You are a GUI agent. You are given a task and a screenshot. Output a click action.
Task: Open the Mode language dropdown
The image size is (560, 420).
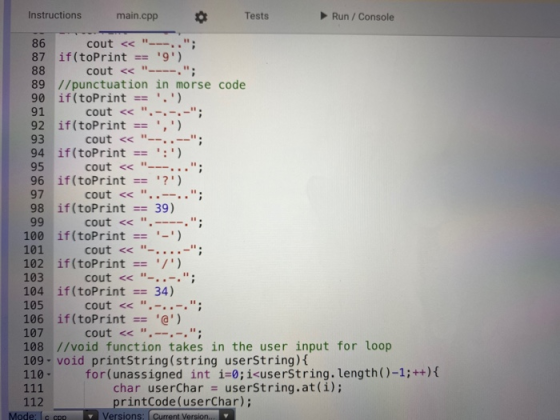coord(69,416)
